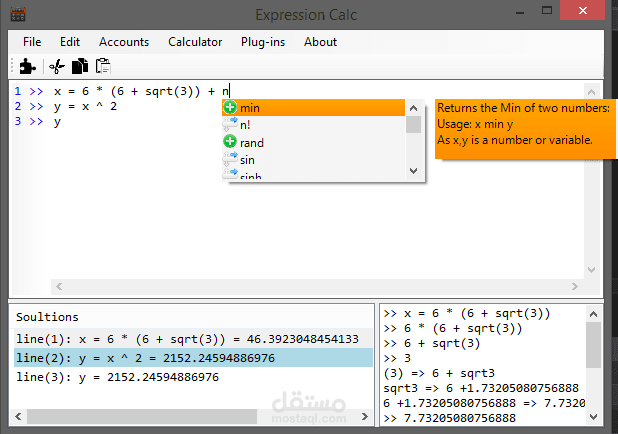Click line number 2 in the editor gutter
618x434 pixels.
tap(18, 106)
